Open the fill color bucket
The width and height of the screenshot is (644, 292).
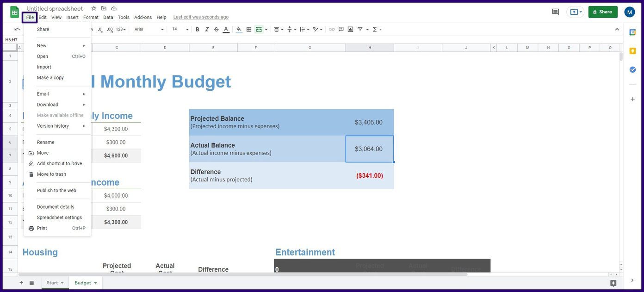[239, 29]
